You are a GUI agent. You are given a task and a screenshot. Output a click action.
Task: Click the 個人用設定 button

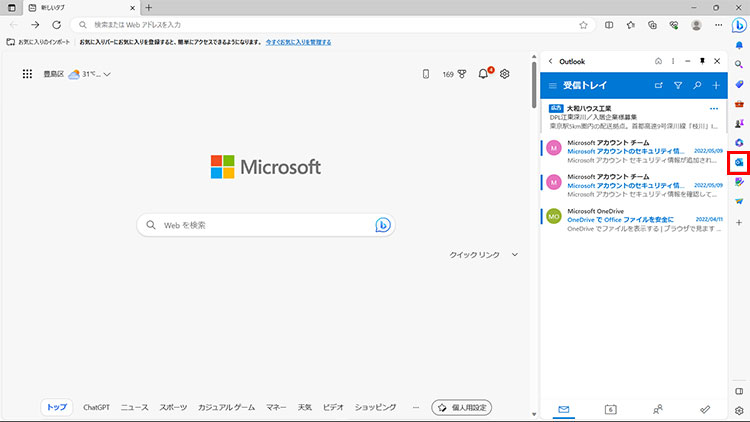pyautogui.click(x=461, y=408)
